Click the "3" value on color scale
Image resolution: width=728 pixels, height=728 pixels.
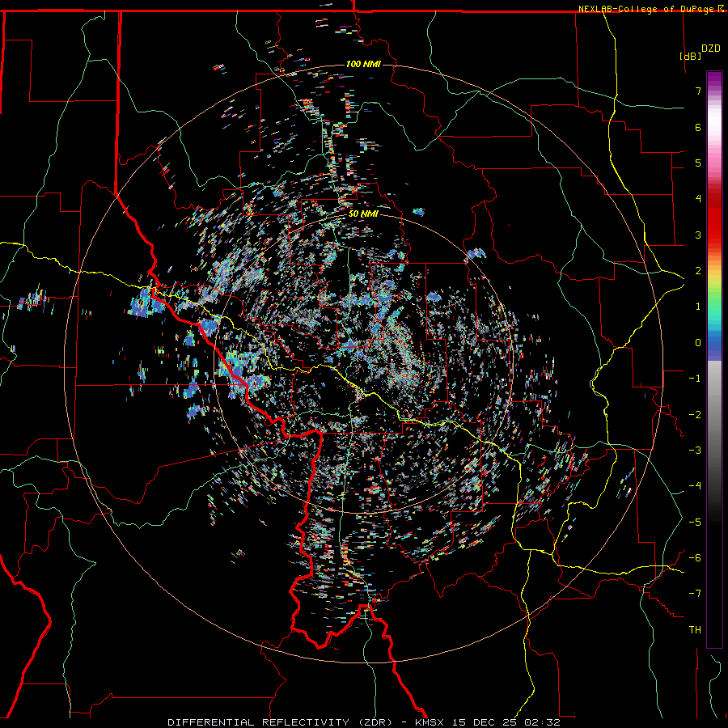[x=698, y=235]
